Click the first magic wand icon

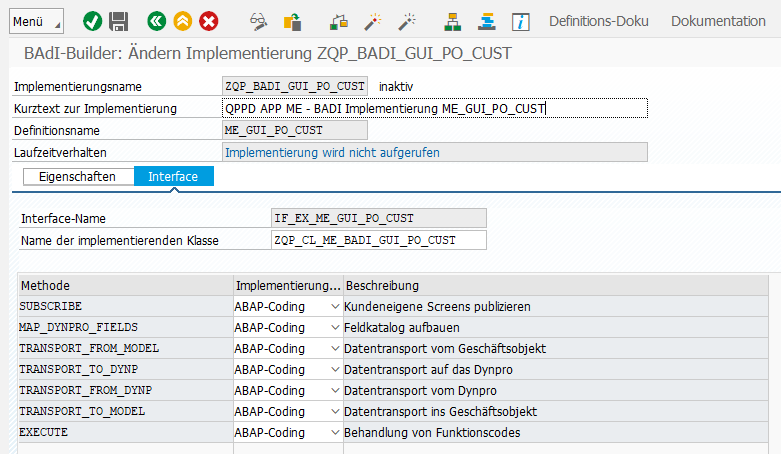tap(371, 21)
